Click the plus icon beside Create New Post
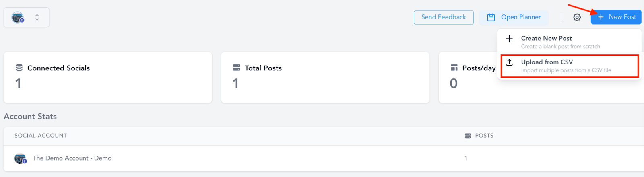Image resolution: width=644 pixels, height=177 pixels. tap(509, 39)
